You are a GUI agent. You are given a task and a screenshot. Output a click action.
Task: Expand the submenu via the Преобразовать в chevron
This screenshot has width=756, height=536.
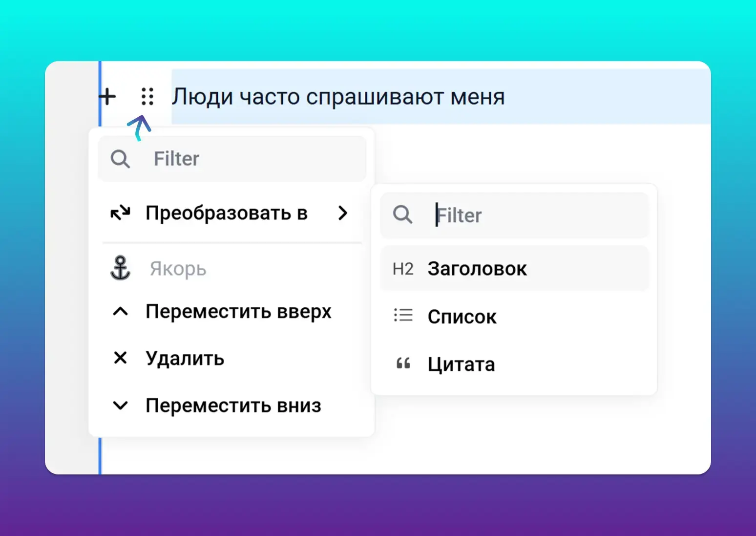[x=343, y=213]
